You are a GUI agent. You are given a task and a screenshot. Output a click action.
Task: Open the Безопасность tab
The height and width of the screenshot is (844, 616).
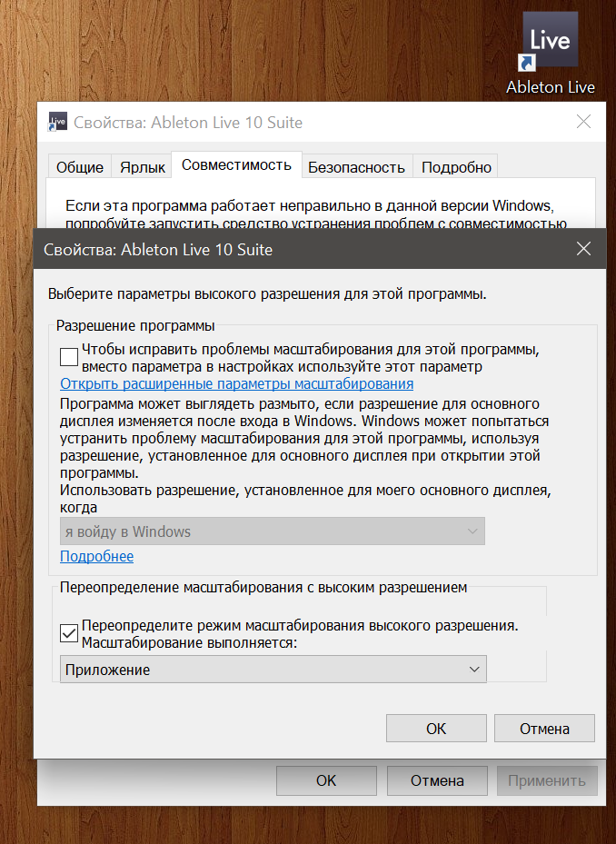(x=356, y=167)
